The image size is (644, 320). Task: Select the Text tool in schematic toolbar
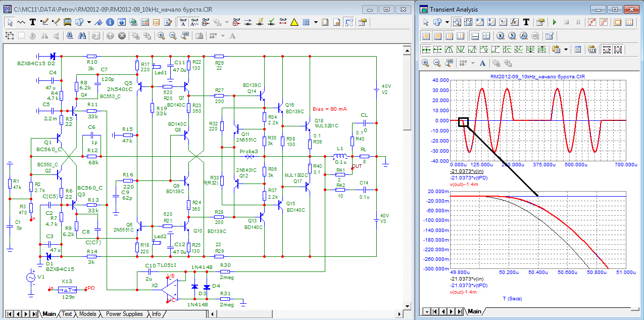tap(33, 22)
